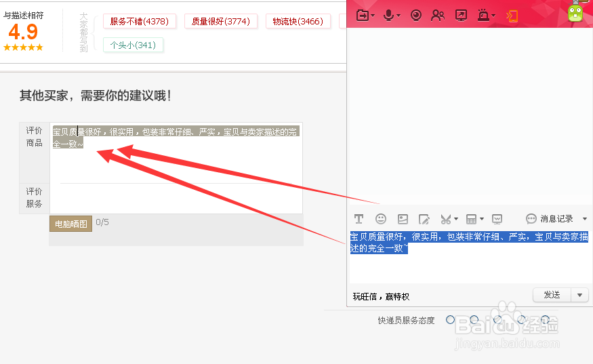Open 消息记录 message history
593x364 pixels.
pos(556,219)
